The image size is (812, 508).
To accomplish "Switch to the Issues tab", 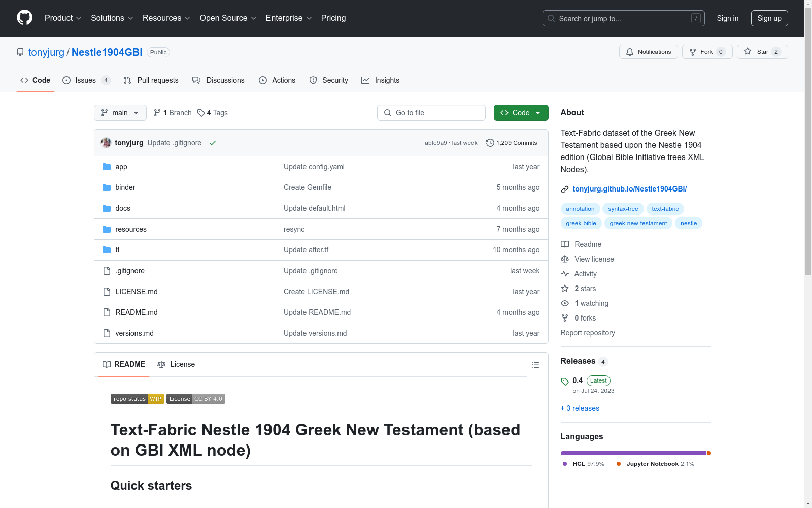I will pyautogui.click(x=86, y=80).
